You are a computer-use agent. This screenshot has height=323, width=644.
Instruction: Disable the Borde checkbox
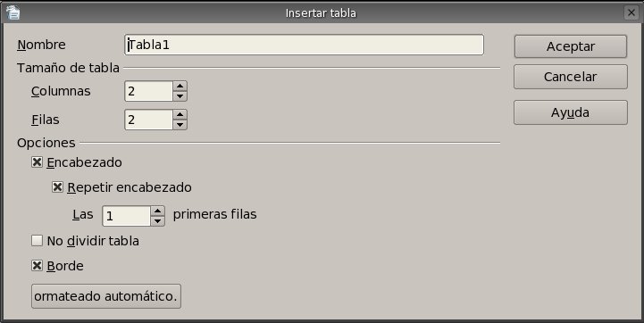[x=37, y=266]
